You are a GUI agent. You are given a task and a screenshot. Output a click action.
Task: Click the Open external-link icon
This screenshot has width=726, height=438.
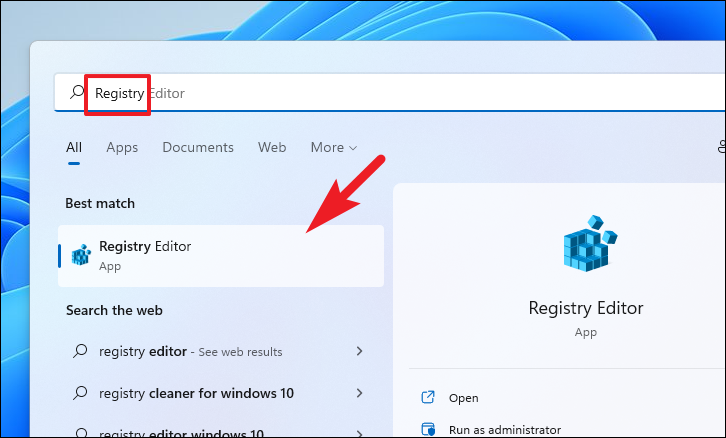(x=428, y=397)
